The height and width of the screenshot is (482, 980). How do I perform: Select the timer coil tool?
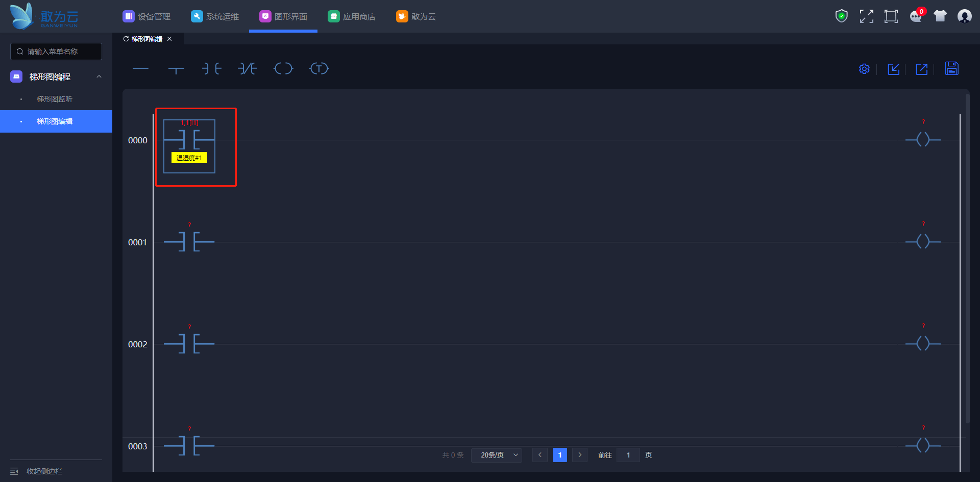319,68
